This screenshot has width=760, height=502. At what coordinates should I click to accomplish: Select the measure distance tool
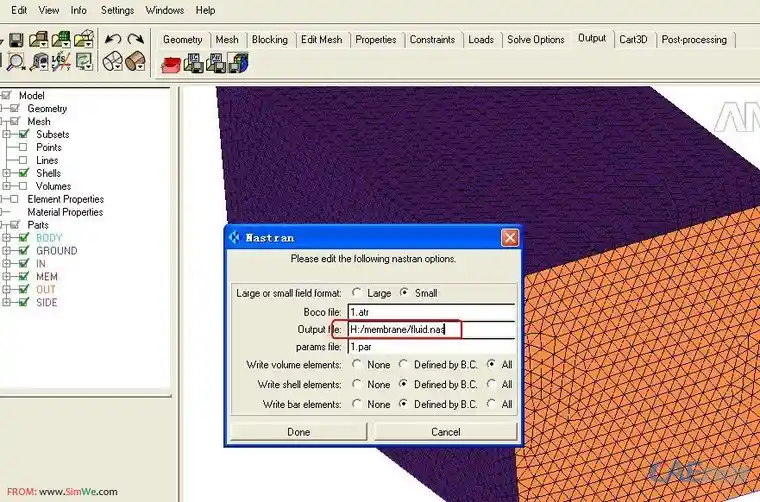[x=39, y=62]
